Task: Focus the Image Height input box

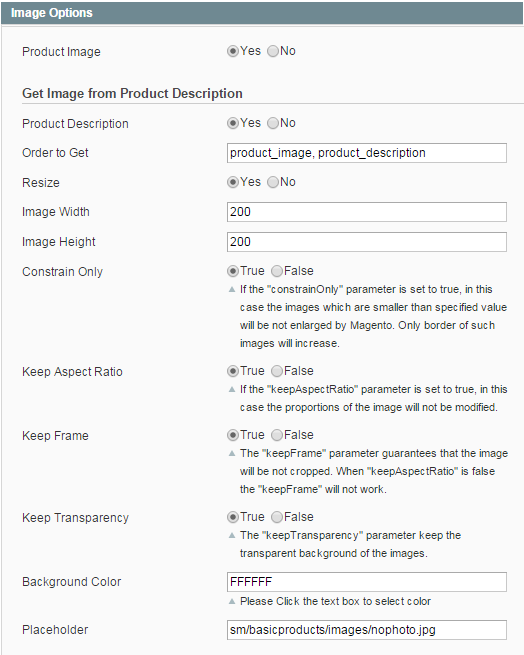Action: [367, 242]
